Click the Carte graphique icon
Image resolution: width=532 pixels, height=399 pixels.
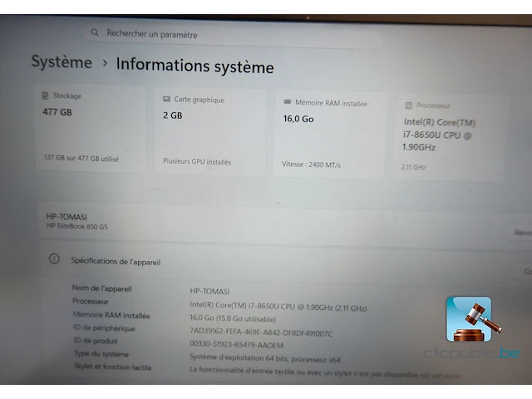pos(166,99)
